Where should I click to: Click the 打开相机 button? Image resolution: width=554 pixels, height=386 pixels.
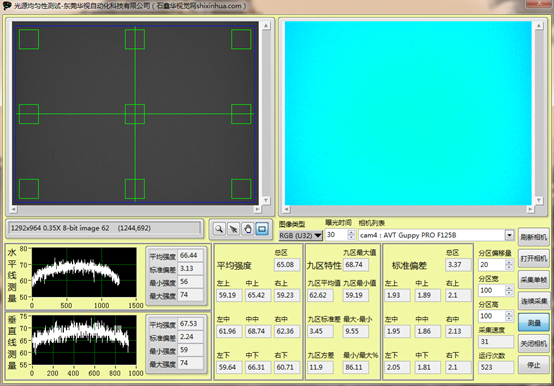[534, 259]
